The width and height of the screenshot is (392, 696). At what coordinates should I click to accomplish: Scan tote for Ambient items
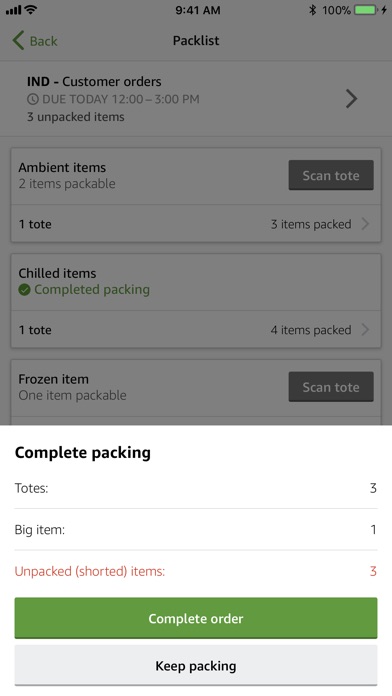point(331,175)
